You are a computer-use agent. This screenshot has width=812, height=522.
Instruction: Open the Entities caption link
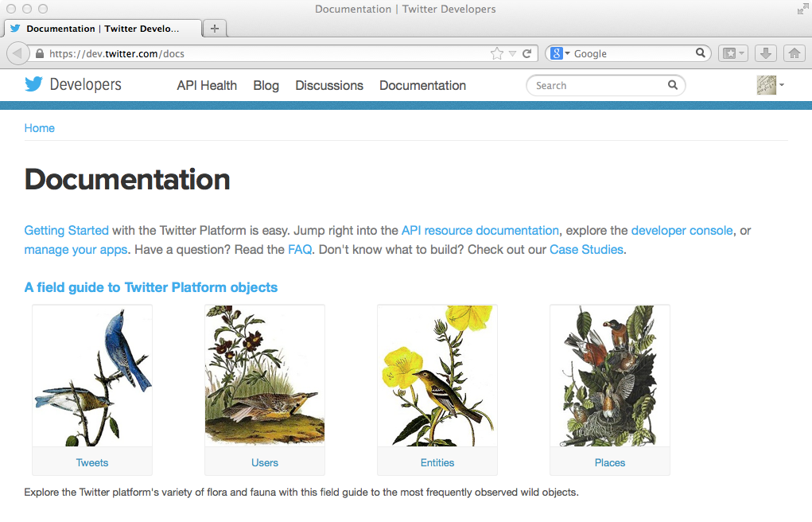point(437,463)
